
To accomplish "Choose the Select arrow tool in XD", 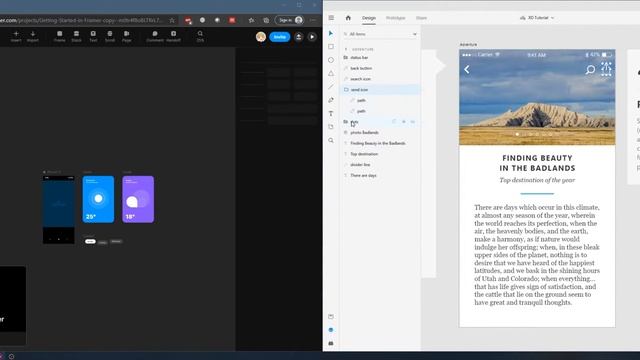I will pos(331,33).
